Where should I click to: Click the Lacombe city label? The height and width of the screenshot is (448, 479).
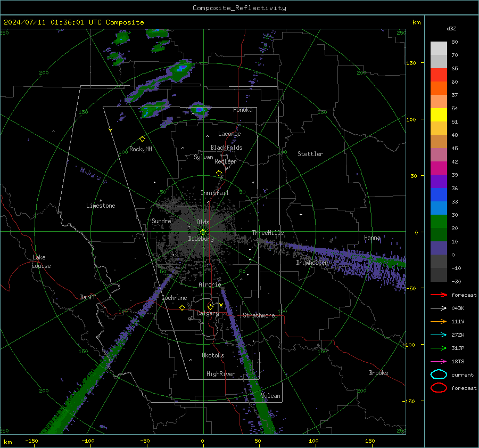click(229, 134)
